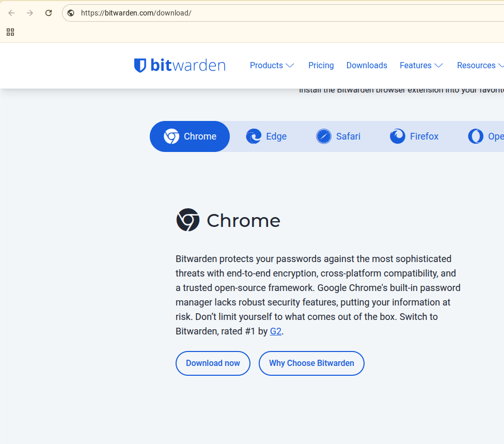Click the Firefox browser icon
This screenshot has height=444, width=504.
pos(398,136)
